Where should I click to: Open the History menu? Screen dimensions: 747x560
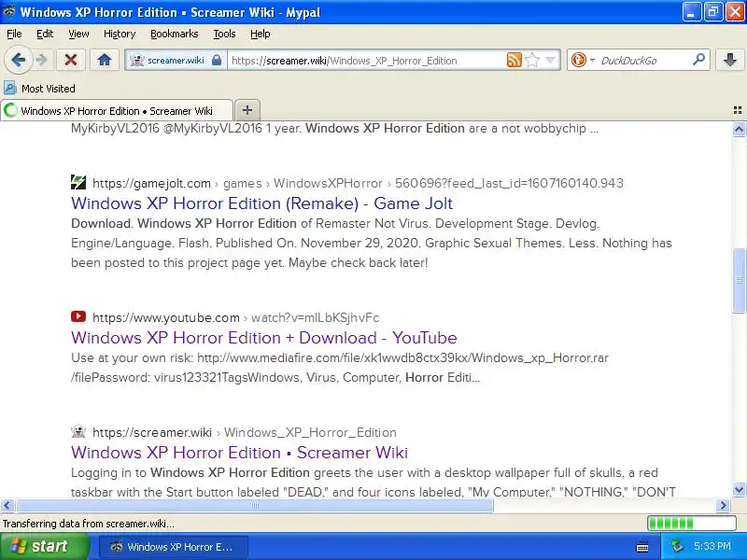point(120,34)
